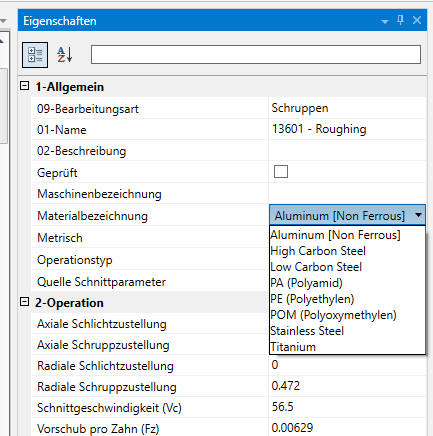
Task: Switch to categorized property view
Action: click(x=35, y=55)
